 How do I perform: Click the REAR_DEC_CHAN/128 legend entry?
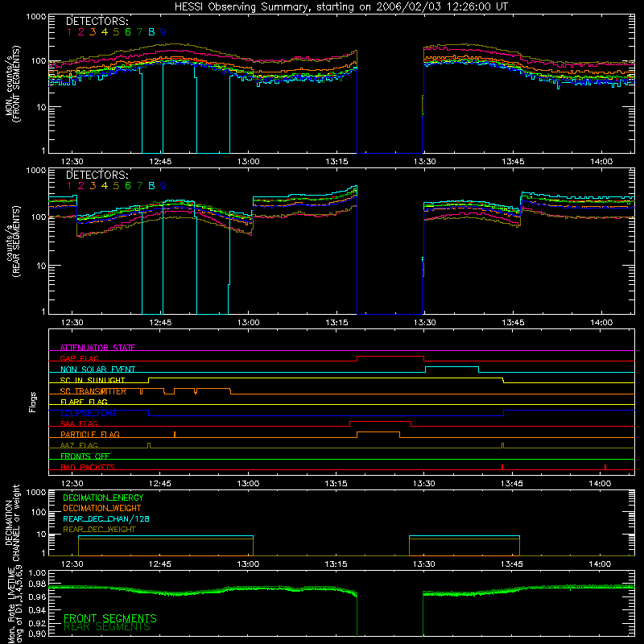106,518
